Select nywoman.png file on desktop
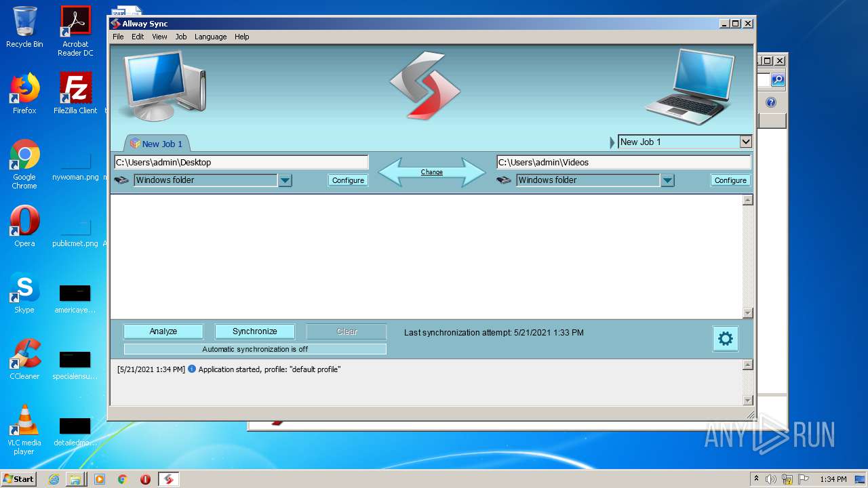 [75, 167]
